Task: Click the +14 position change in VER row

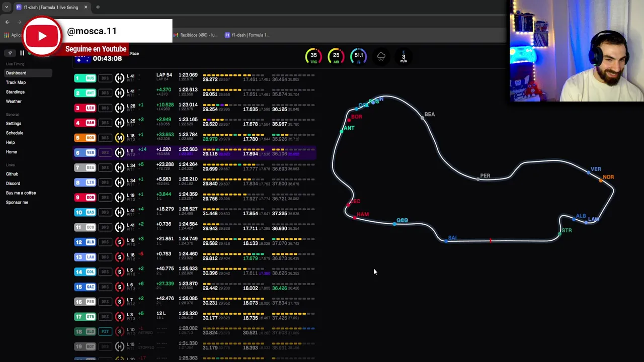Action: tap(142, 149)
